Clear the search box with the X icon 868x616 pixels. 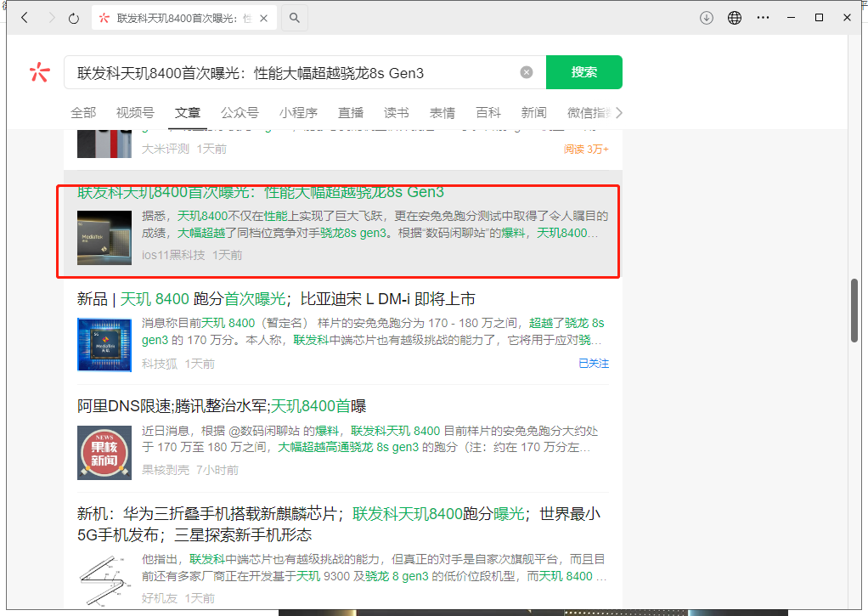[x=527, y=72]
